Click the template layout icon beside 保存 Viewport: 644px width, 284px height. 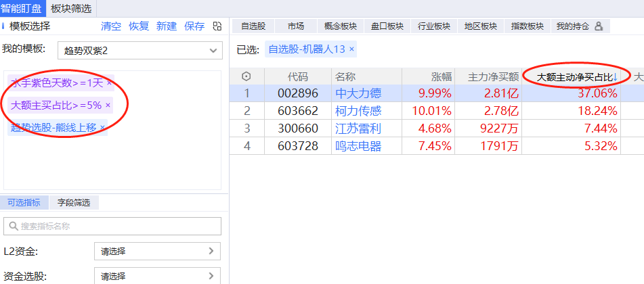(217, 26)
